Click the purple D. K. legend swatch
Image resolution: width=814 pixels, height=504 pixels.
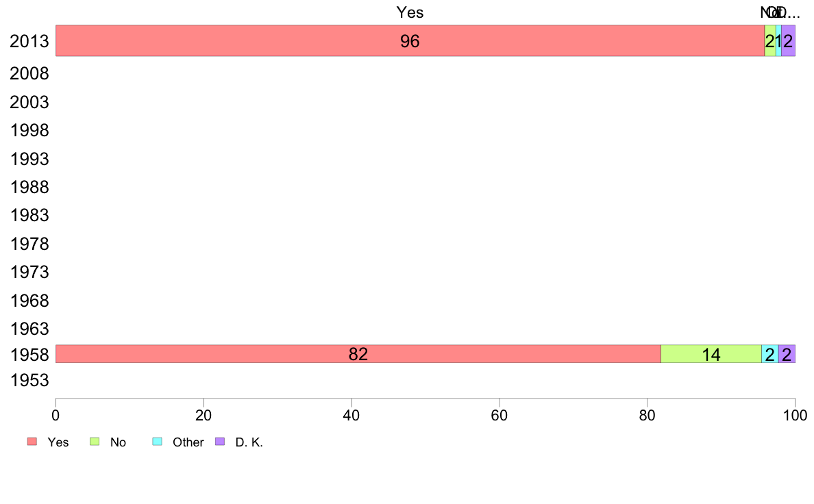(x=220, y=441)
